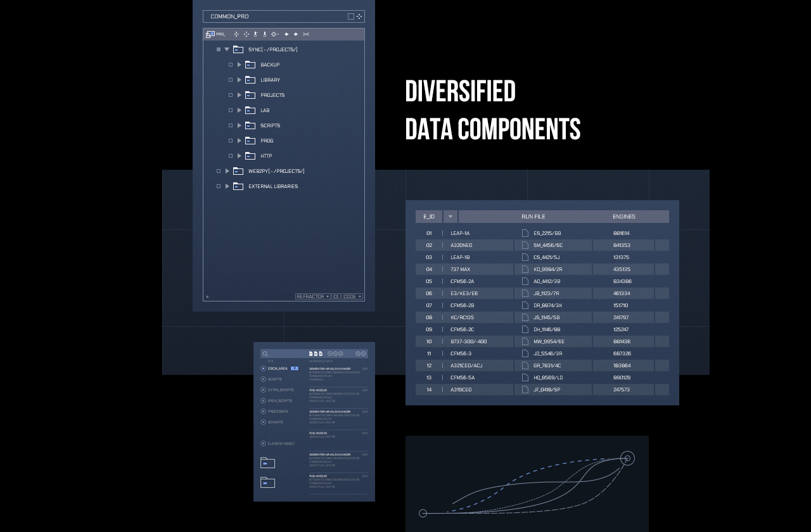Image resolution: width=811 pixels, height=532 pixels.
Task: Click the search magnifier icon in small panel
Action: [x=265, y=354]
